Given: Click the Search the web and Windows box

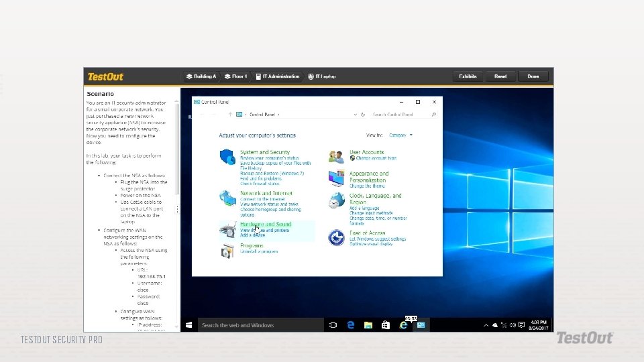Looking at the screenshot, I should 261,325.
